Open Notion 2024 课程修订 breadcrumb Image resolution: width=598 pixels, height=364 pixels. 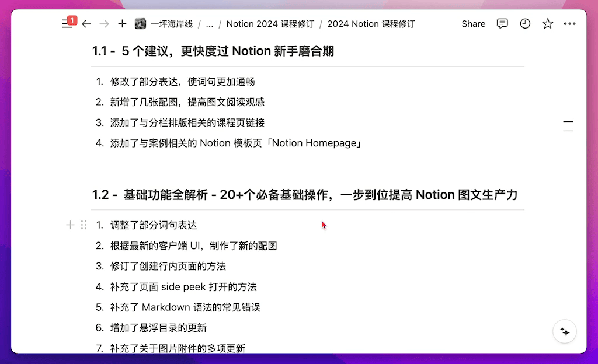click(x=270, y=24)
